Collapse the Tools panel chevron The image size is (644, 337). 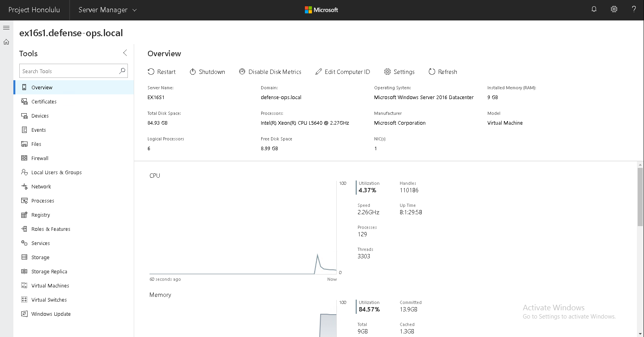click(125, 53)
